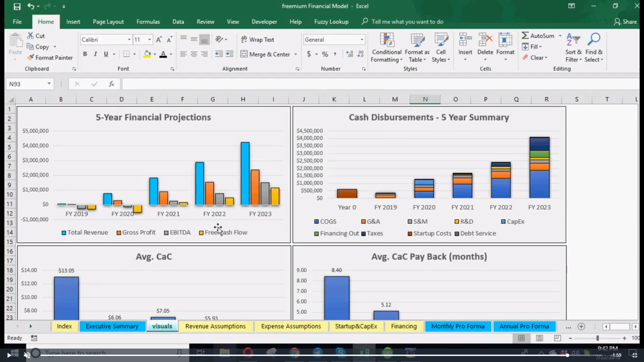Switch to the Formulas ribbon tab
Image resolution: width=644 pixels, height=362 pixels.
click(148, 22)
